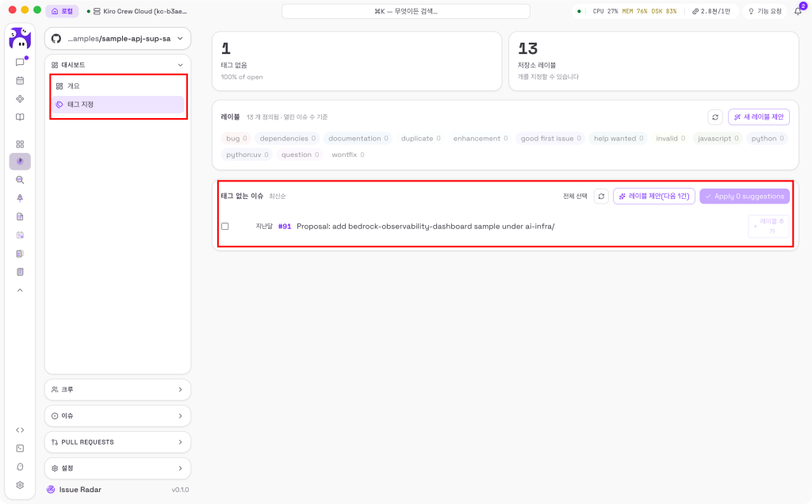This screenshot has height=504, width=812.
Task: Click the 기능 요청 button
Action: coord(765,11)
